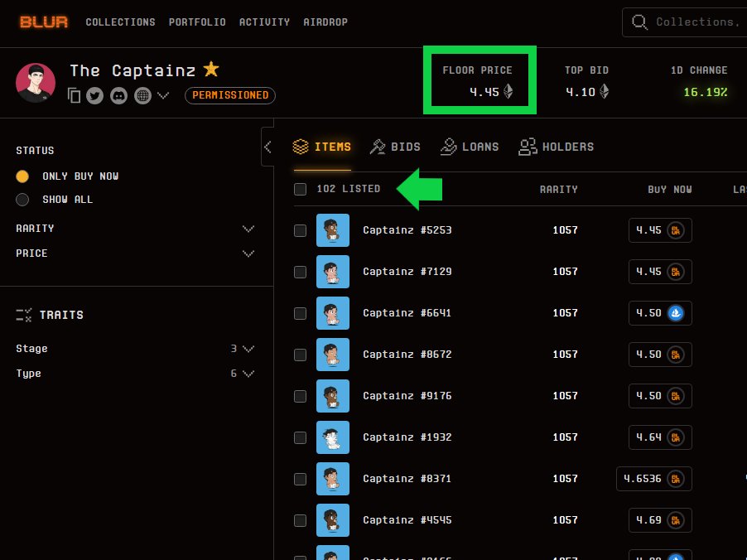The width and height of the screenshot is (747, 560).
Task: Check the box for Captainz #8371
Action: click(x=300, y=480)
